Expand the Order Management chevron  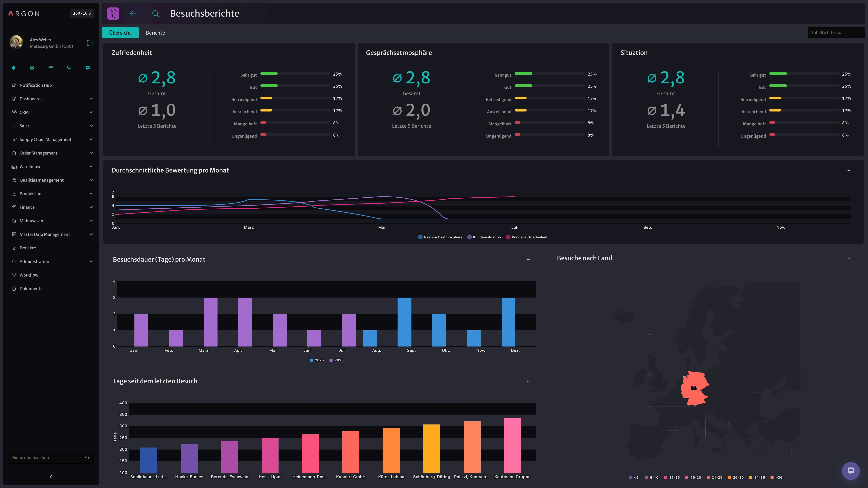91,153
